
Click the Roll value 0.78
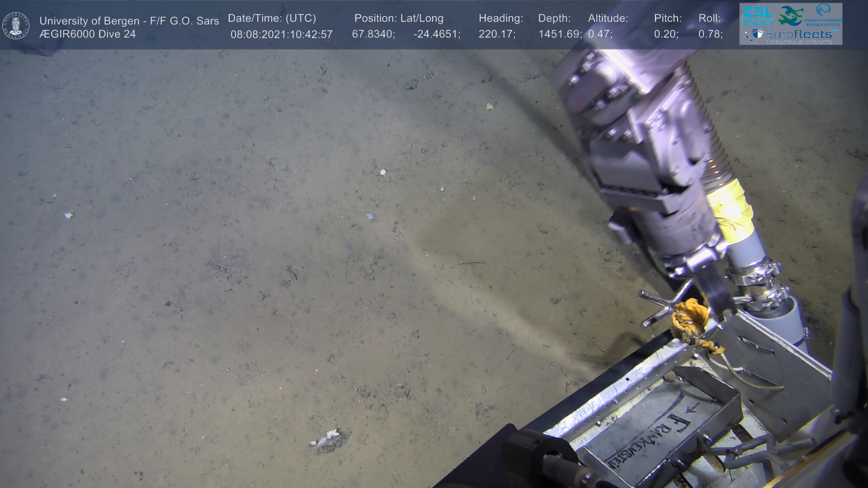pyautogui.click(x=710, y=34)
